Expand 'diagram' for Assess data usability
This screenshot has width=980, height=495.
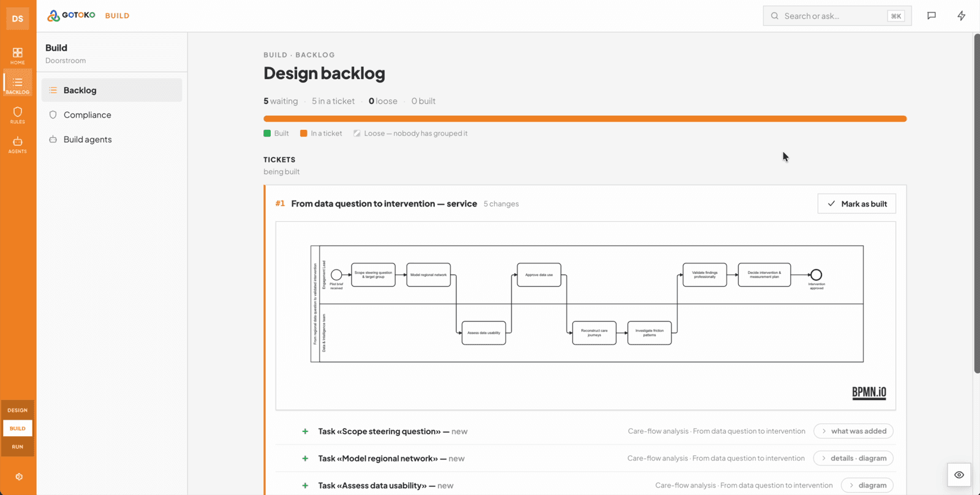click(x=867, y=485)
